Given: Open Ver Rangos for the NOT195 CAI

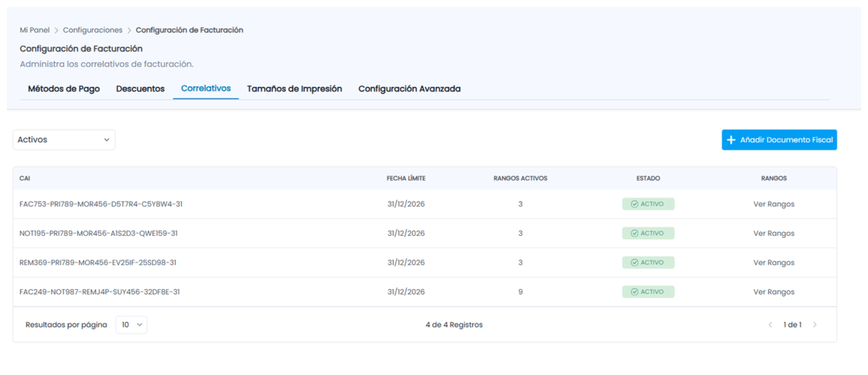Looking at the screenshot, I should 774,234.
